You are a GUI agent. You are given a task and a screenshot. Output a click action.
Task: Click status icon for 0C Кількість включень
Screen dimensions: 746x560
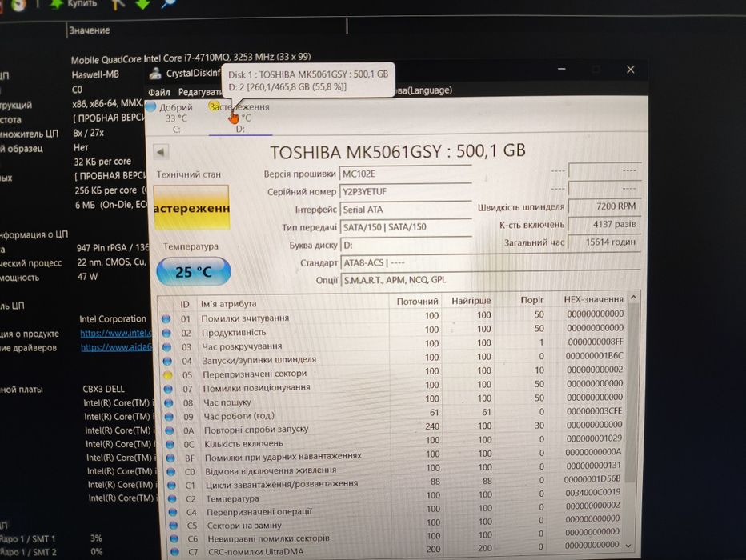(x=170, y=445)
